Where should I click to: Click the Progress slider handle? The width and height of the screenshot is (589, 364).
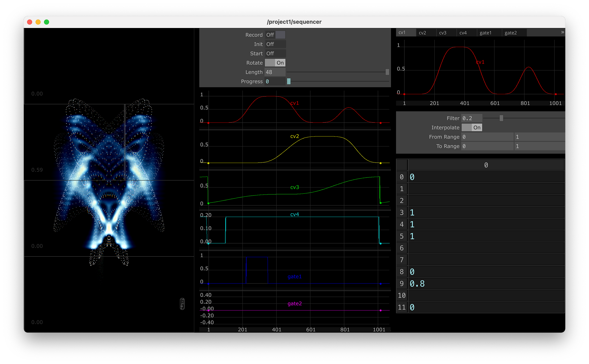[289, 81]
